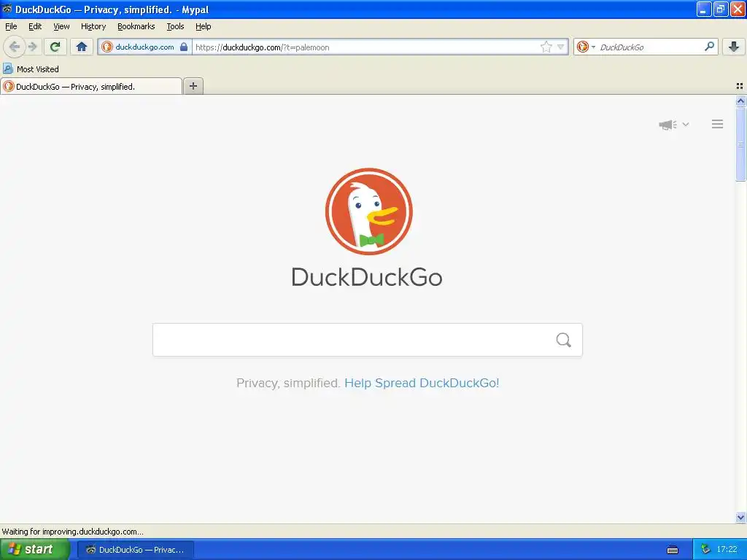
Task: Open the Edit menu
Action: [35, 27]
